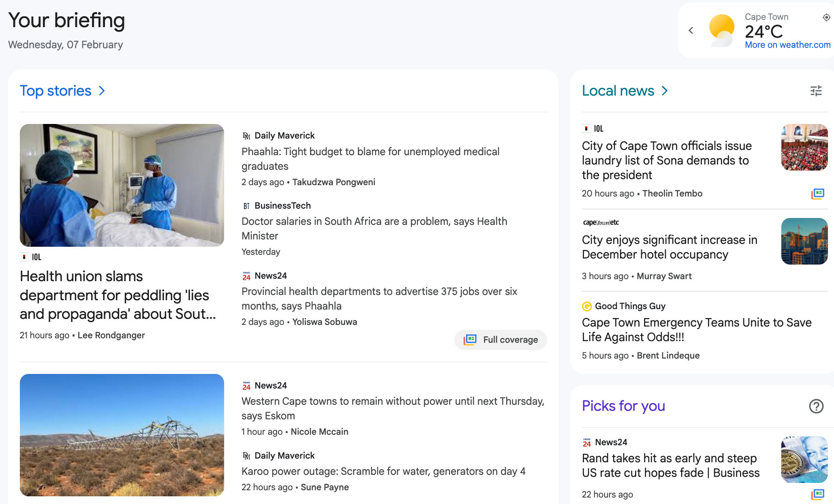Collapse the weather widget using the left chevron
Image resolution: width=834 pixels, height=504 pixels.
[691, 30]
